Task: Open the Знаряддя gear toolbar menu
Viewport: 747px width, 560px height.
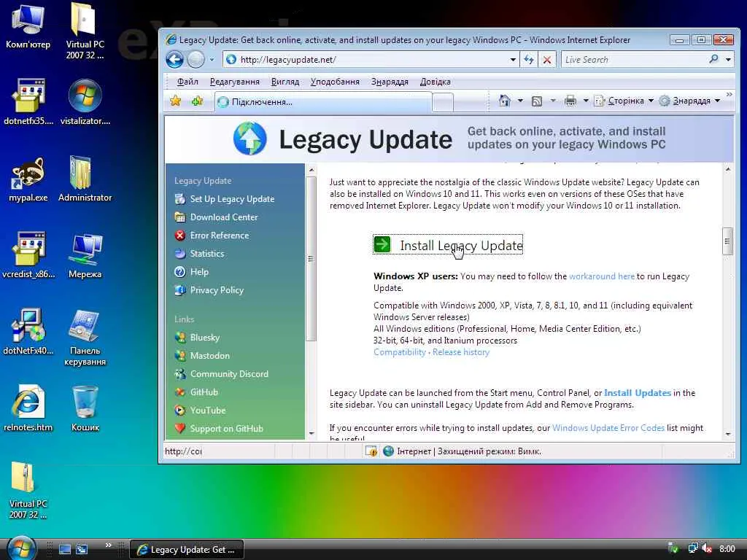Action: 689,101
